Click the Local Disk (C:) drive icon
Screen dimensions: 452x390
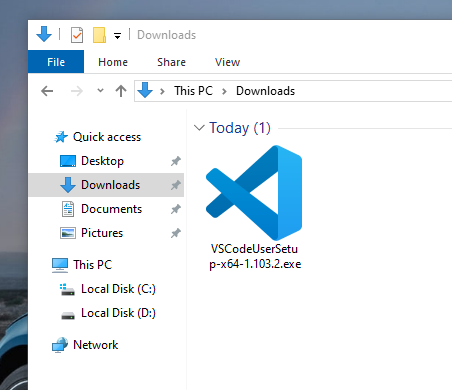point(68,289)
